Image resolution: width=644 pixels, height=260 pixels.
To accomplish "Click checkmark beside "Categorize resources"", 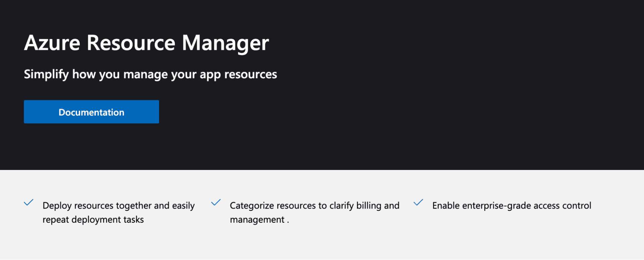I will pos(216,202).
